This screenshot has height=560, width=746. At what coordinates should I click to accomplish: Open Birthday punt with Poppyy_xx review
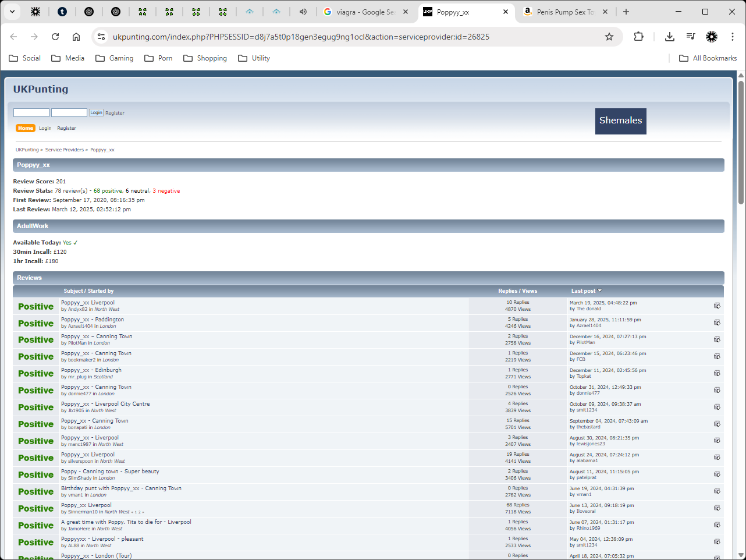[121, 488]
